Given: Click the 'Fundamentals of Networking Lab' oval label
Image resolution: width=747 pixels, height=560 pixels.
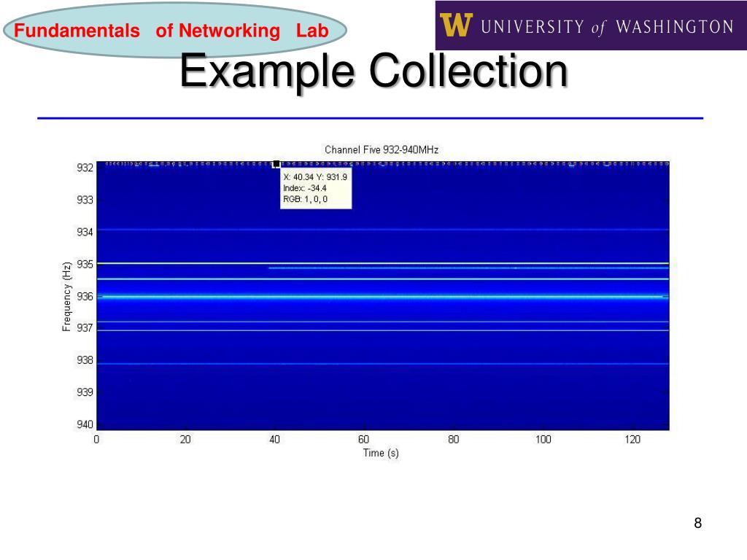Looking at the screenshot, I should pyautogui.click(x=175, y=31).
